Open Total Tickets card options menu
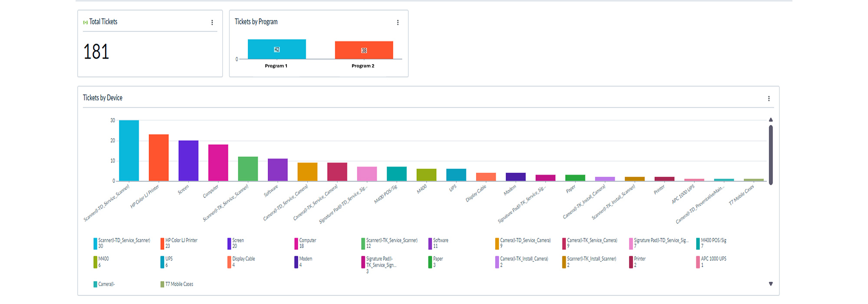 pyautogui.click(x=212, y=23)
